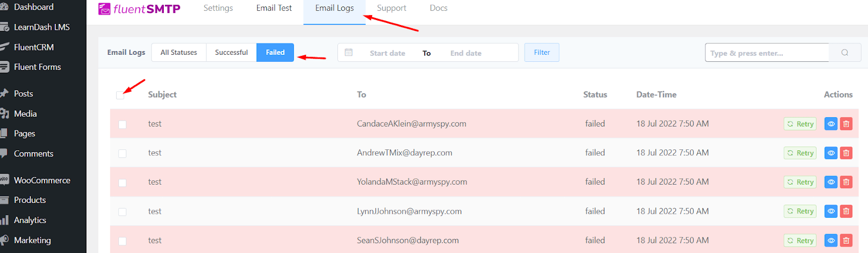
Task: Click the Date-Time column header
Action: pos(656,94)
